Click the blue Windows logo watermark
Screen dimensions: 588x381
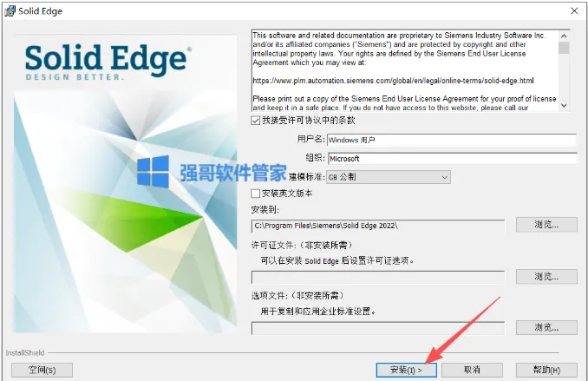tap(153, 171)
